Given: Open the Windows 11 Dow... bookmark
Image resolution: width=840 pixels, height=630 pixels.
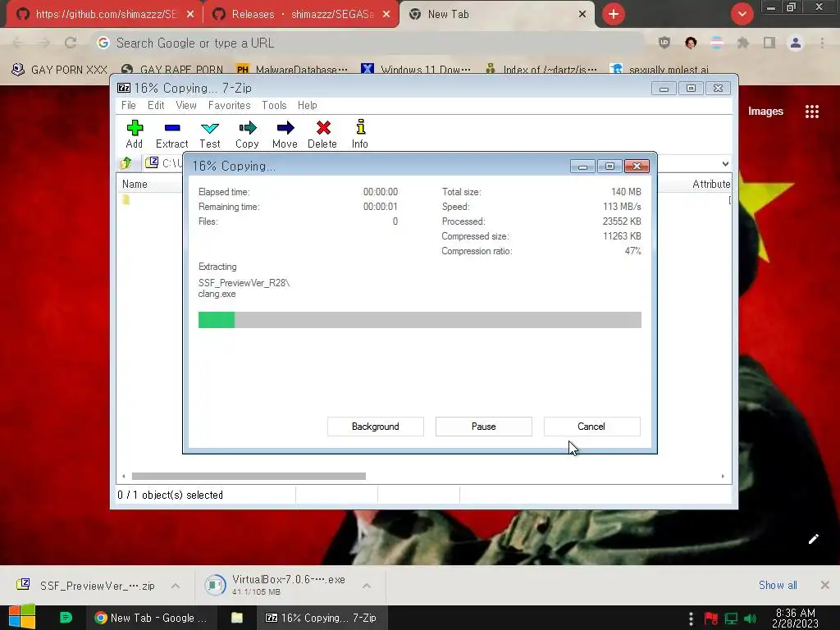Looking at the screenshot, I should [x=415, y=70].
